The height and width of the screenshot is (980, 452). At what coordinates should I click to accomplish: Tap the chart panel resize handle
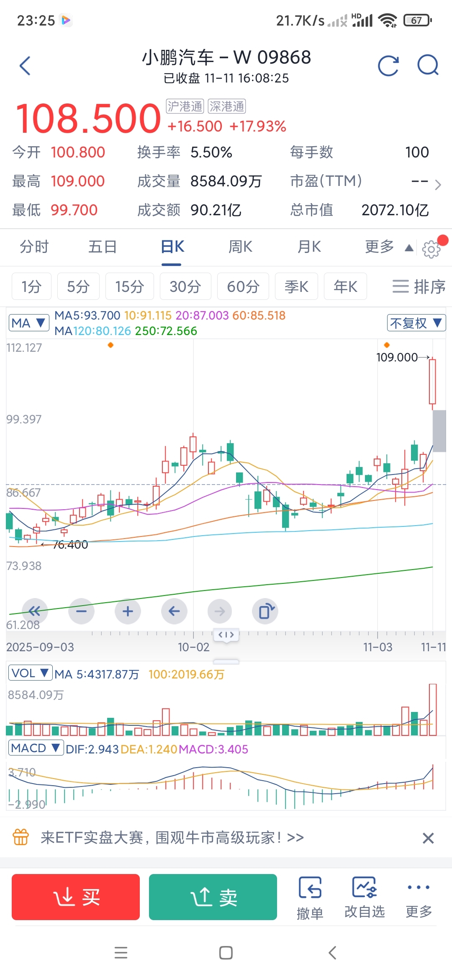point(226,662)
